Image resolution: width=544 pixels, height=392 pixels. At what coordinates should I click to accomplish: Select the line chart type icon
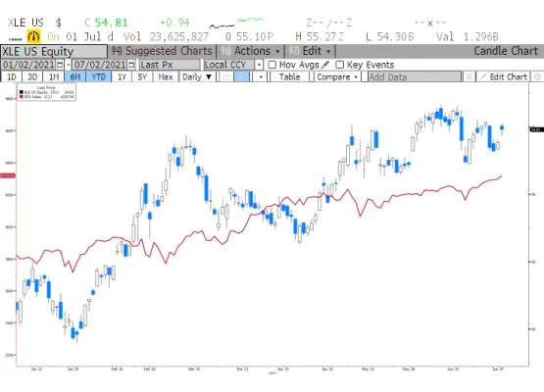(226, 76)
